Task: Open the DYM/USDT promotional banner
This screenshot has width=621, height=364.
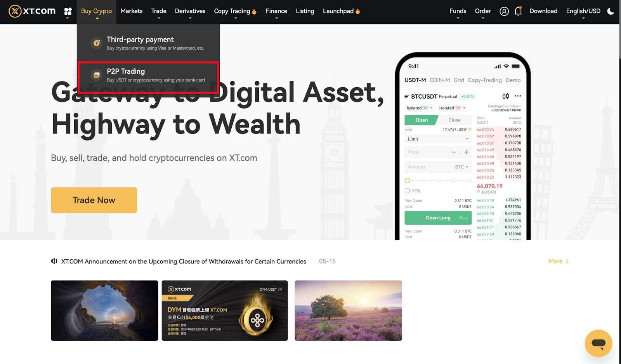Action: (225, 310)
